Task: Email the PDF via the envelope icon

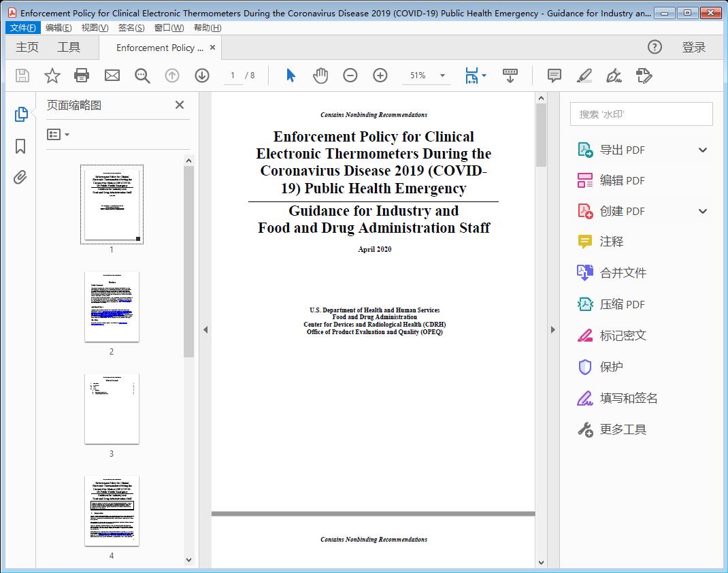Action: coord(112,76)
